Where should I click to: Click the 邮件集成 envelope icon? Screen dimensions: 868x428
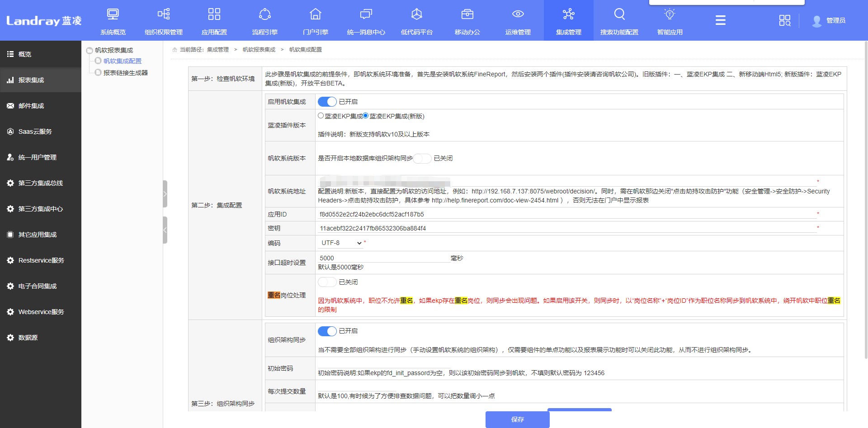tap(10, 106)
